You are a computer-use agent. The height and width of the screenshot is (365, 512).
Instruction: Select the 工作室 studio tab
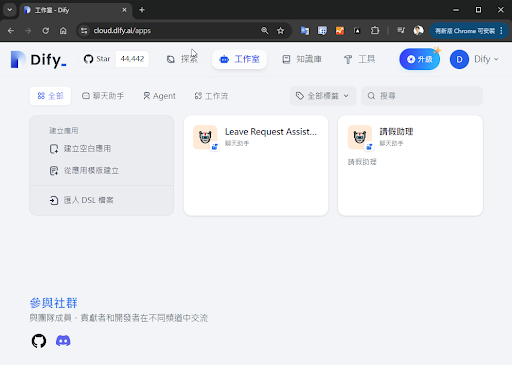coord(239,59)
